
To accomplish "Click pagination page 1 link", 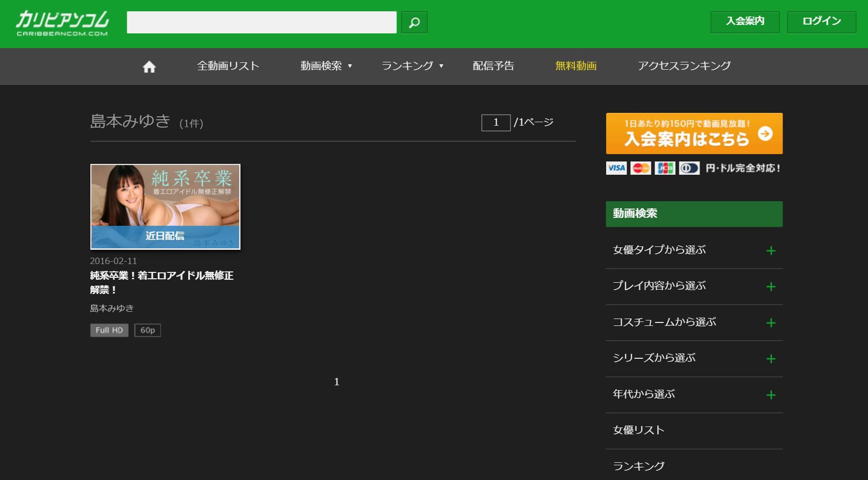I will pos(336,382).
